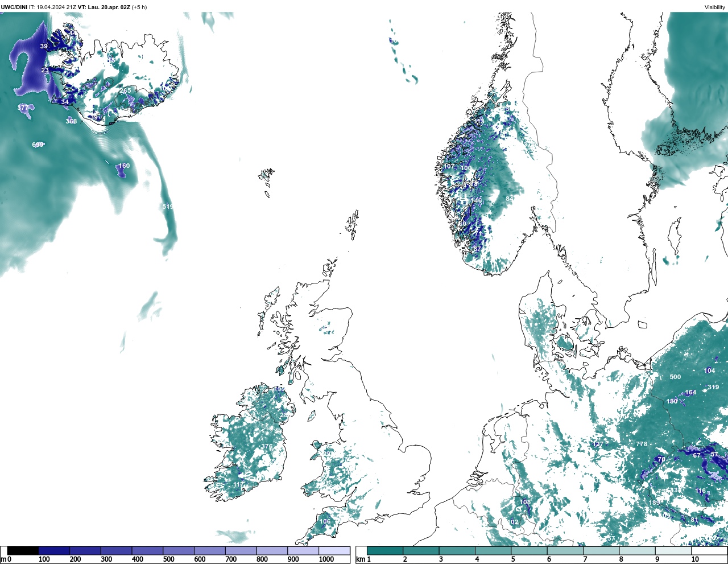Click the '265' value on southern Iceland

pos(125,90)
